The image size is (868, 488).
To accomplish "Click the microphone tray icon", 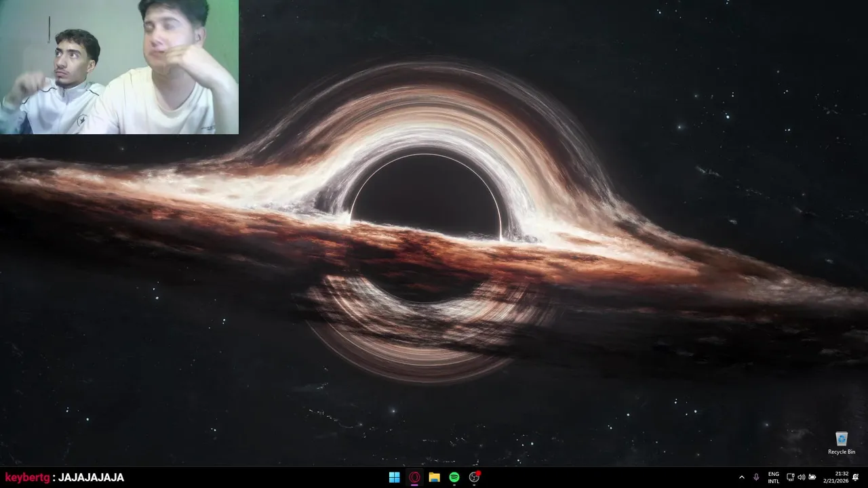I will click(x=756, y=477).
